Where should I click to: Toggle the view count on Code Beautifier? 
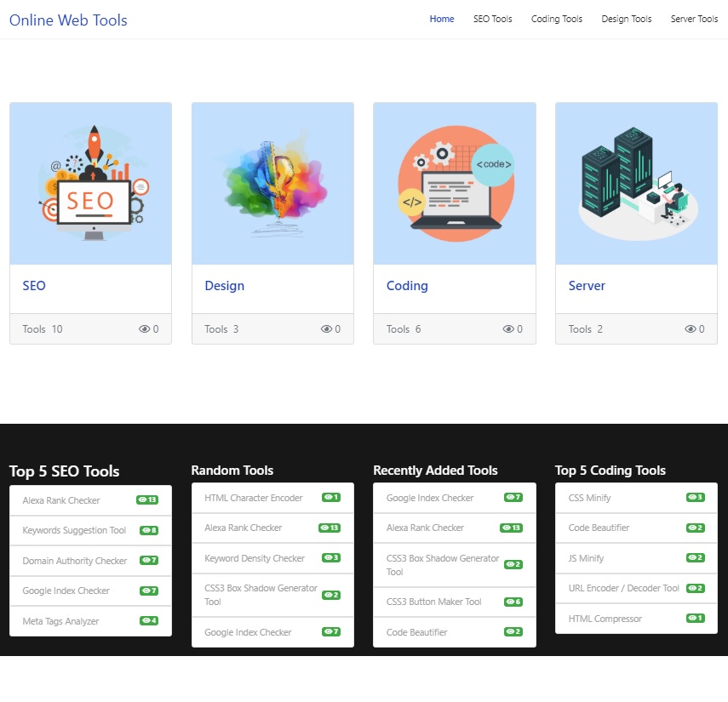click(x=512, y=632)
